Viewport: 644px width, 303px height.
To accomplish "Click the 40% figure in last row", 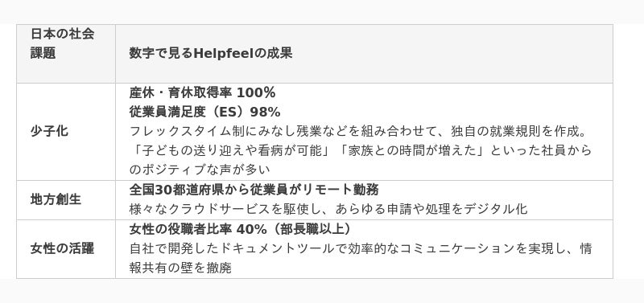I will [x=252, y=229].
